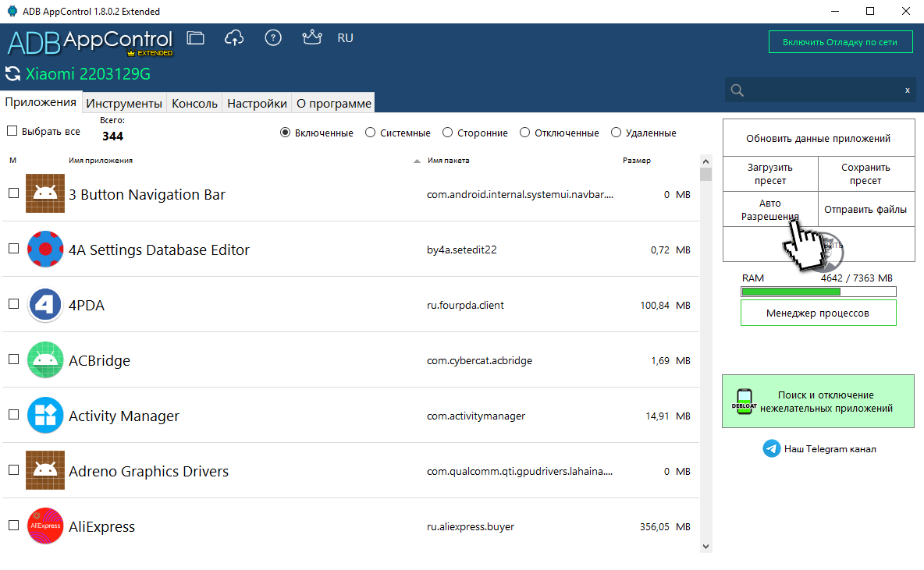Open the 'Наш Telegram канал' link
Viewport: 924px width, 570px height.
(x=830, y=448)
